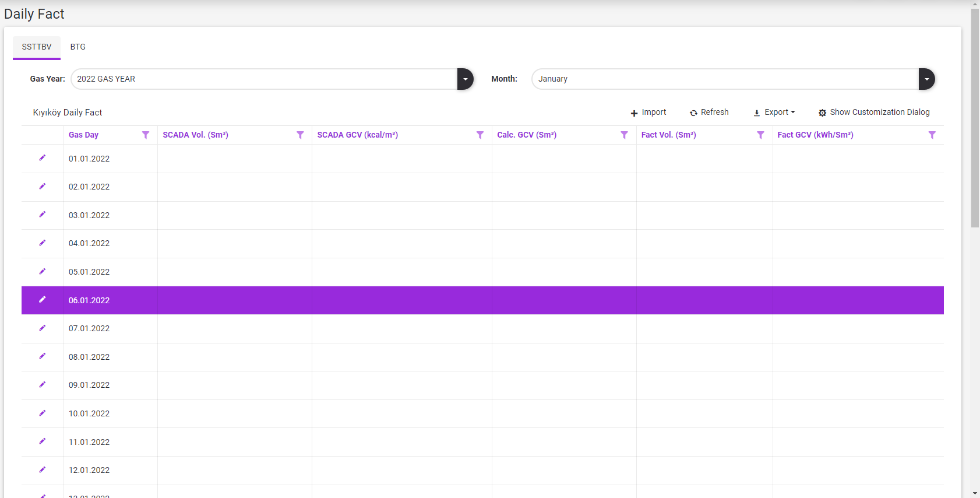980x498 pixels.
Task: Edit the 06.01.2022 highlighted row
Action: (x=42, y=300)
